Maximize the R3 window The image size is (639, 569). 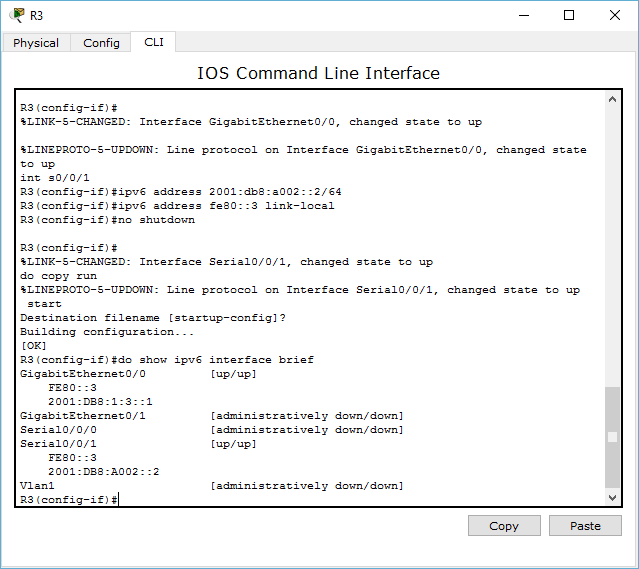569,15
